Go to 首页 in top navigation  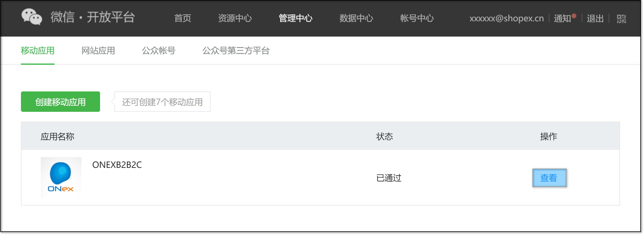[183, 18]
